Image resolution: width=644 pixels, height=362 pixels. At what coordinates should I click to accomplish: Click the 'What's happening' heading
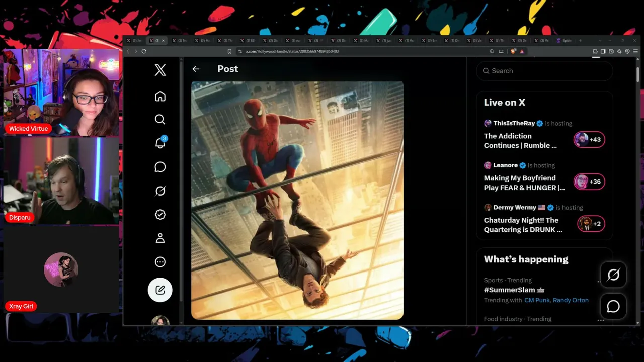526,259
